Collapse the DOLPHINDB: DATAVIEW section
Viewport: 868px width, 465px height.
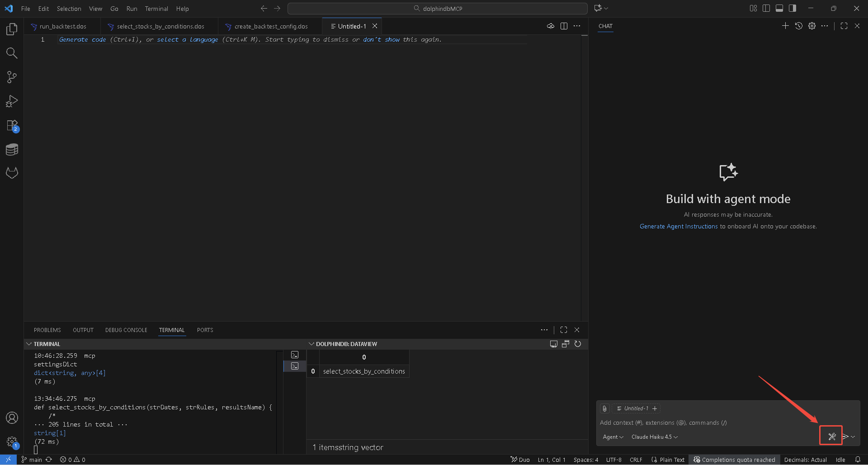pyautogui.click(x=311, y=344)
